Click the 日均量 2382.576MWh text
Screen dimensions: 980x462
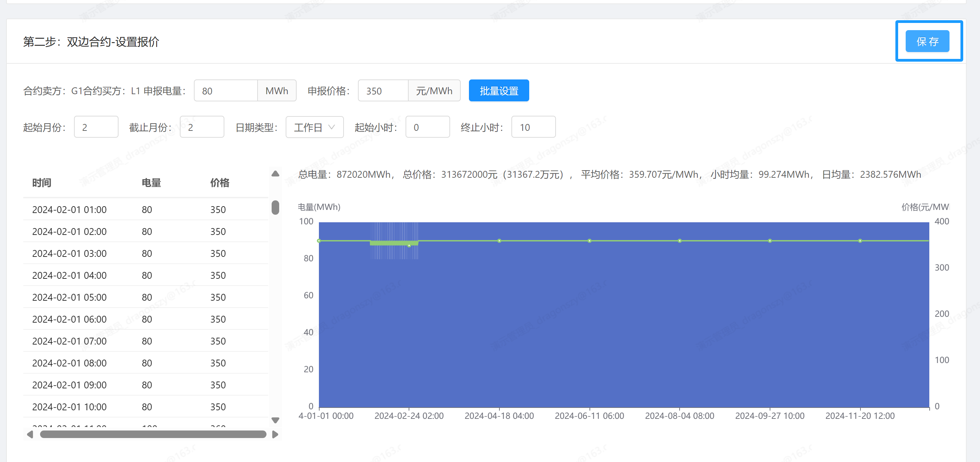coord(871,175)
